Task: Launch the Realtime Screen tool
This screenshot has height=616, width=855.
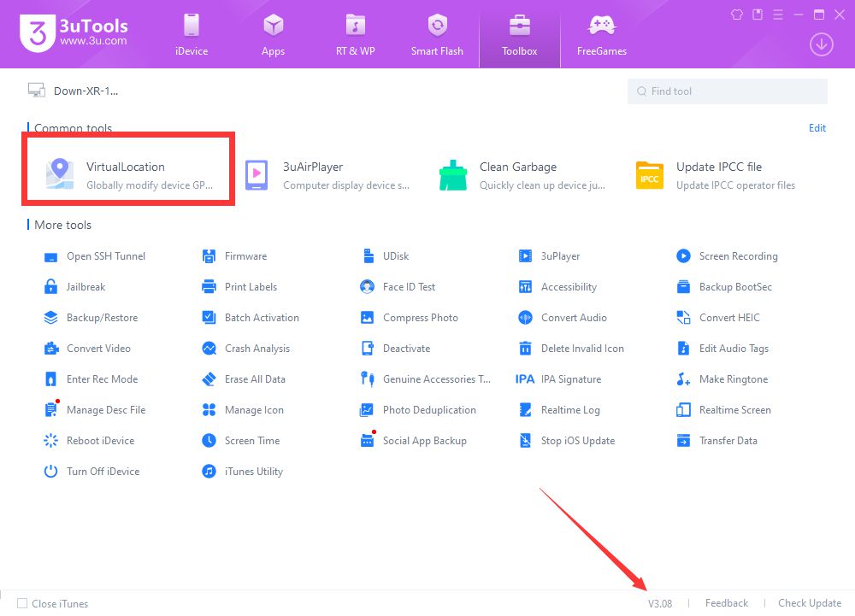Action: click(723, 410)
